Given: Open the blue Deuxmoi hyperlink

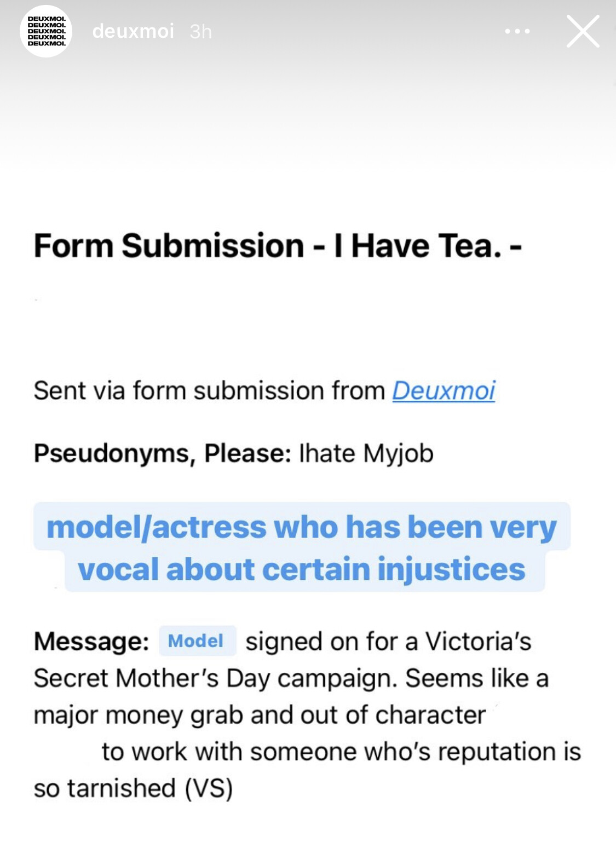Looking at the screenshot, I should click(444, 391).
